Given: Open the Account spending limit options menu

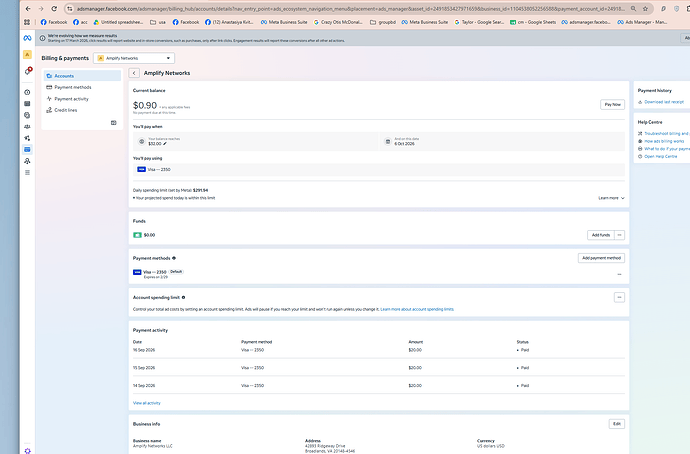Looking at the screenshot, I should (x=619, y=297).
